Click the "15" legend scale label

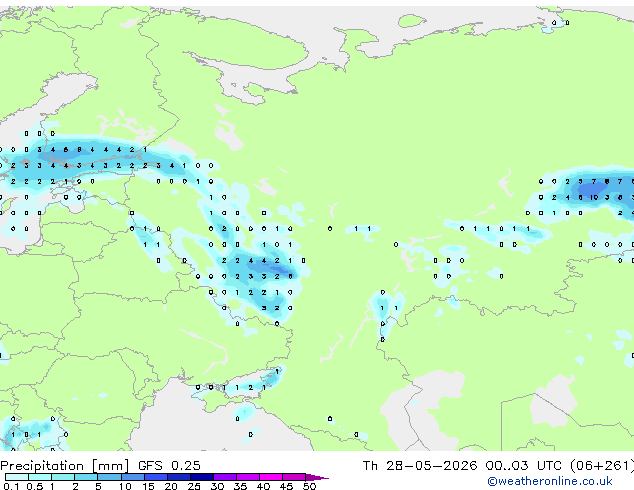click(148, 486)
